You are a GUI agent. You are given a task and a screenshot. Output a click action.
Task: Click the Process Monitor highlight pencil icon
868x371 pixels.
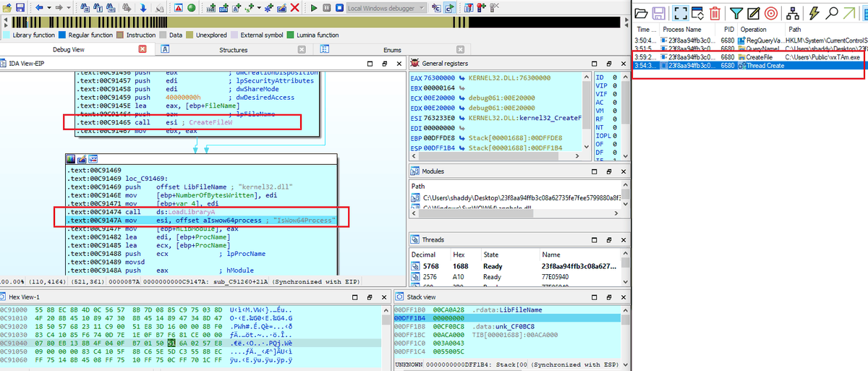[753, 13]
